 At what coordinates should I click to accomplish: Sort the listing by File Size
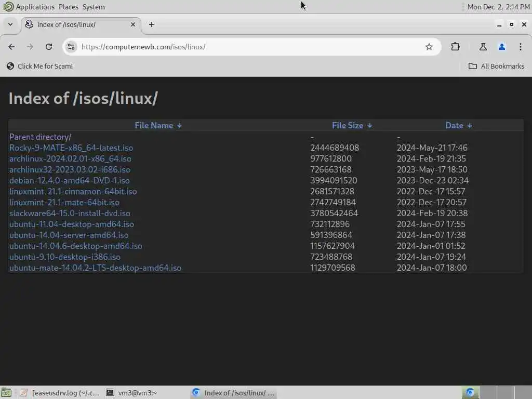(x=352, y=126)
